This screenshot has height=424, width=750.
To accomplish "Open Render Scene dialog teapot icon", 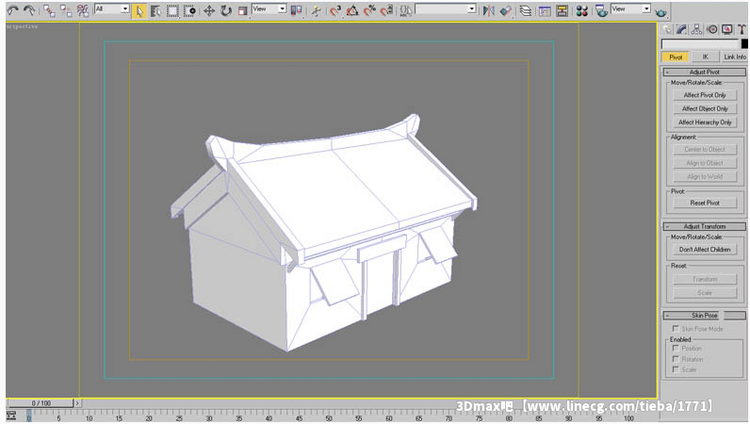I will [x=601, y=10].
